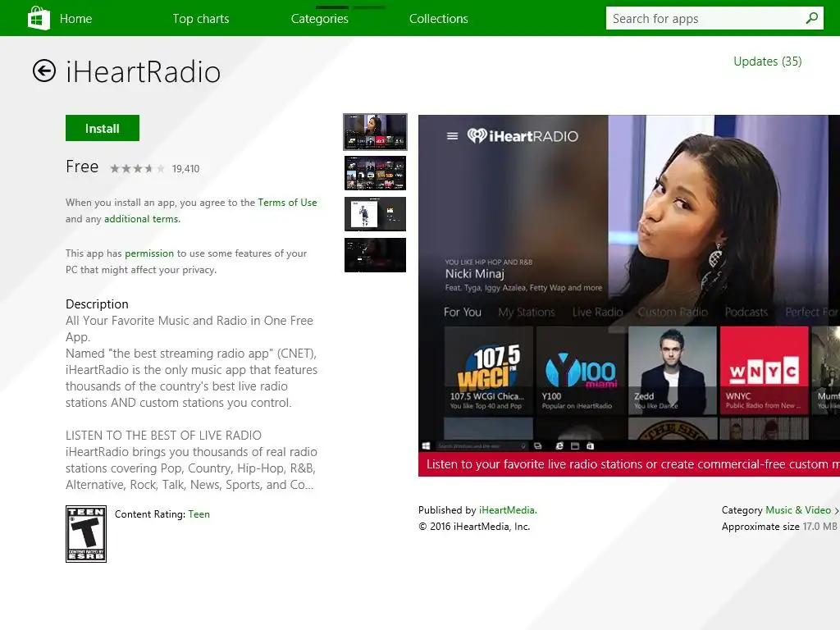Go back with the circled arrow icon
Screen dimensions: 840x630
pyautogui.click(x=44, y=71)
